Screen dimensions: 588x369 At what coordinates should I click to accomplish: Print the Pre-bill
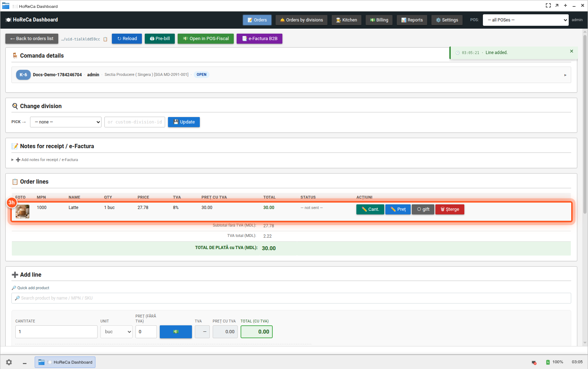tap(160, 39)
